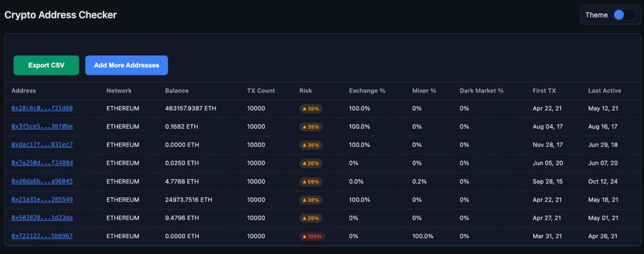Open address link 0x28c6c0...f21d60
Image resolution: width=644 pixels, height=254 pixels.
(x=42, y=108)
